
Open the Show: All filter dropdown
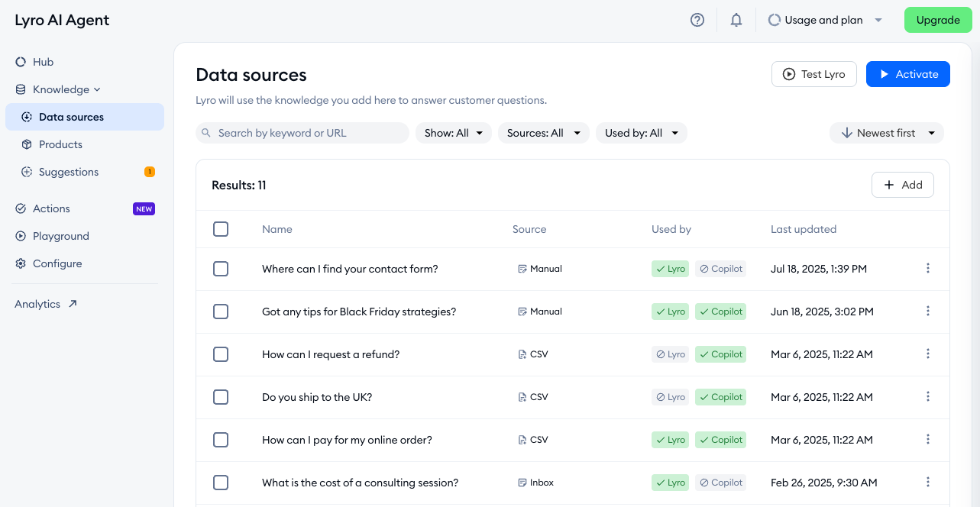(454, 133)
